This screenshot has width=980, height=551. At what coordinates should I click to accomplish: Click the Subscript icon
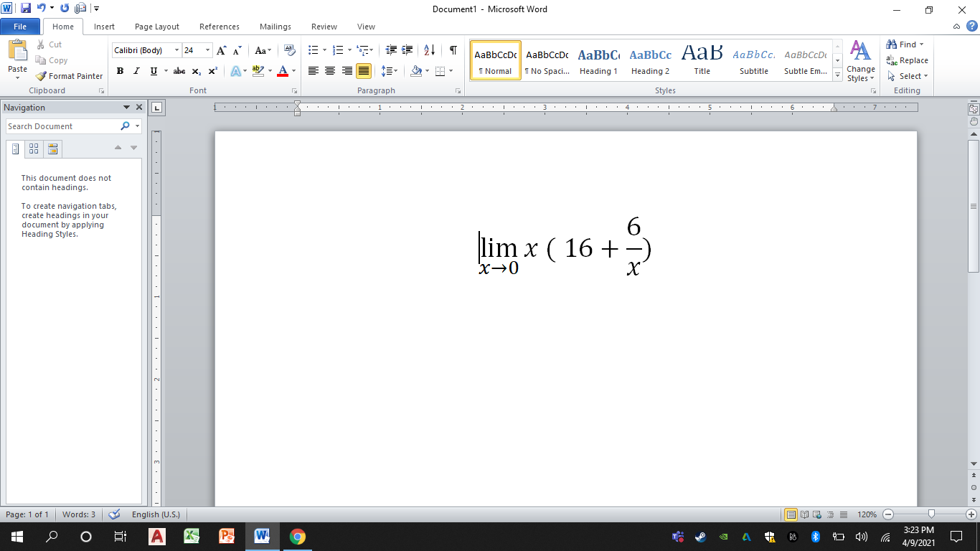pyautogui.click(x=196, y=71)
